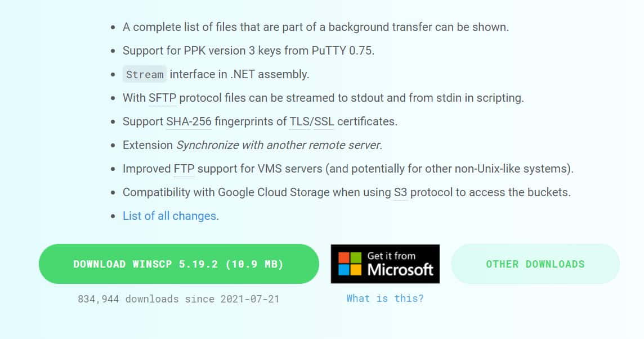This screenshot has height=339, width=644.
Task: Click the 'Stream' code label
Action: pos(145,75)
